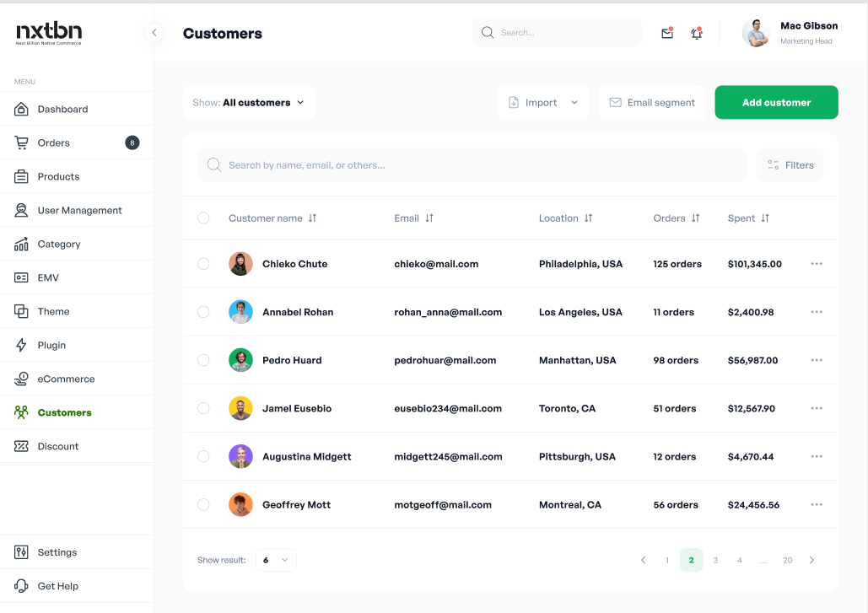
Task: Click the Add customer button
Action: pyautogui.click(x=775, y=101)
